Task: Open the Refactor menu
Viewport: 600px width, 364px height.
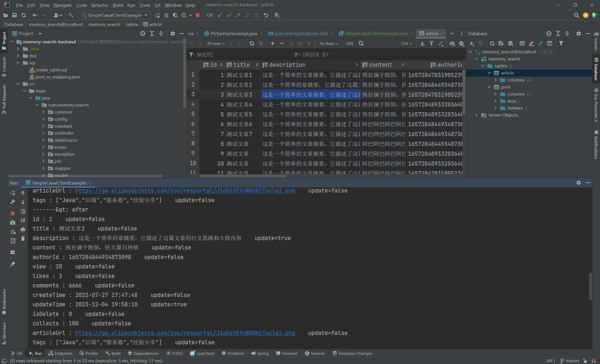Action: coord(100,5)
